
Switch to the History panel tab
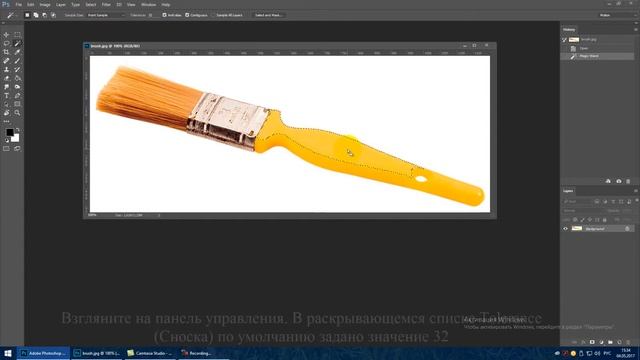[x=569, y=29]
